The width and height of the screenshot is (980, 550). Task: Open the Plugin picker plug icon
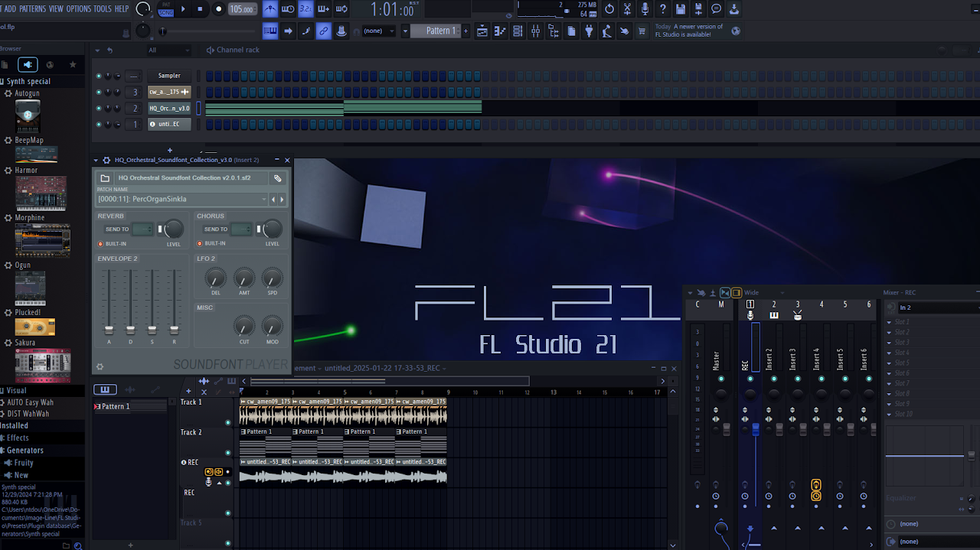click(x=588, y=31)
